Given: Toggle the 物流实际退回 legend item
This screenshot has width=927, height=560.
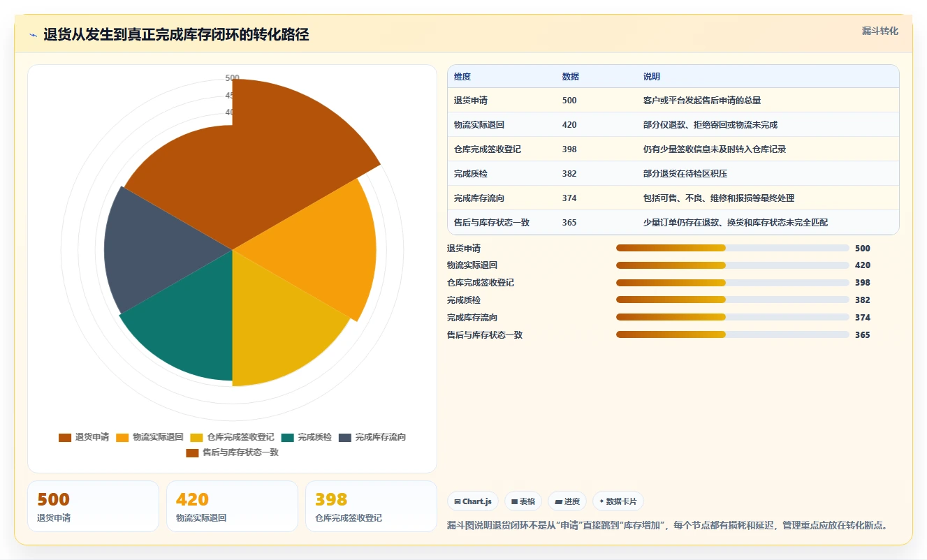Looking at the screenshot, I should click(150, 437).
